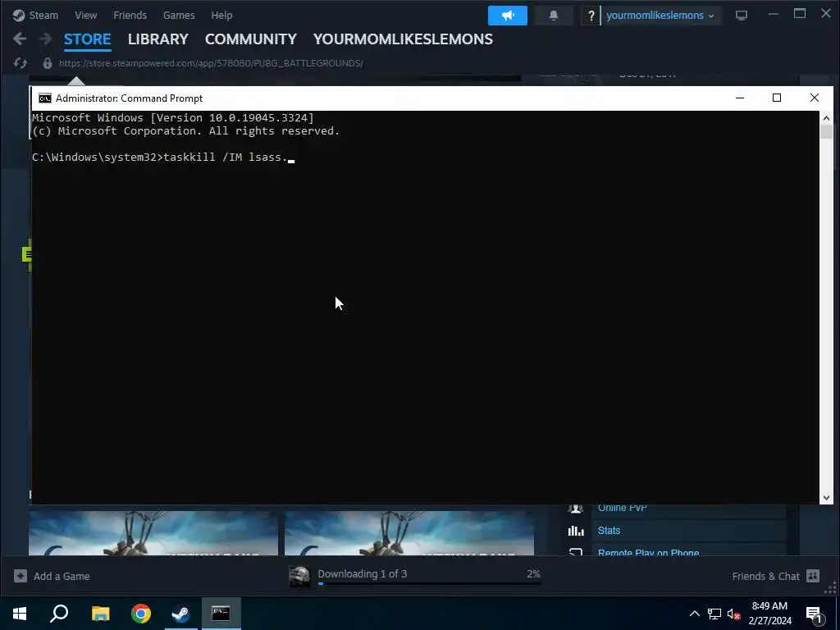Click the Stats bar chart icon
The image size is (840, 630).
click(576, 531)
